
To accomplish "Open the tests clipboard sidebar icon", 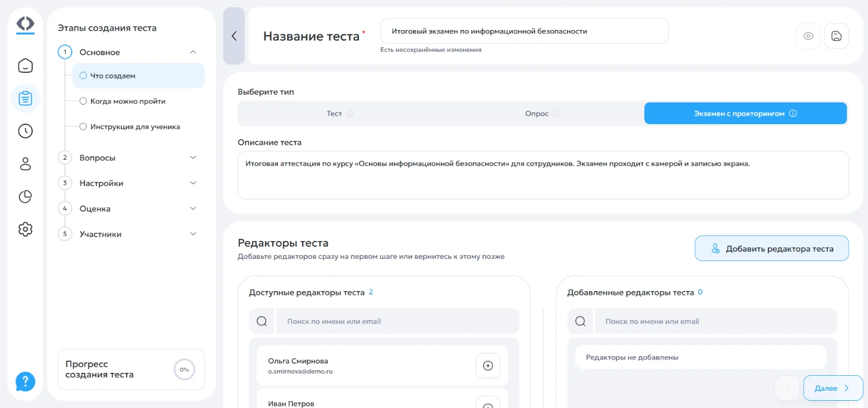I will (26, 99).
